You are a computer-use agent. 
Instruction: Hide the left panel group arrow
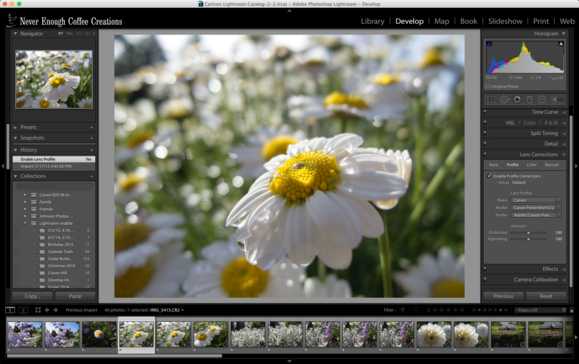coord(3,166)
